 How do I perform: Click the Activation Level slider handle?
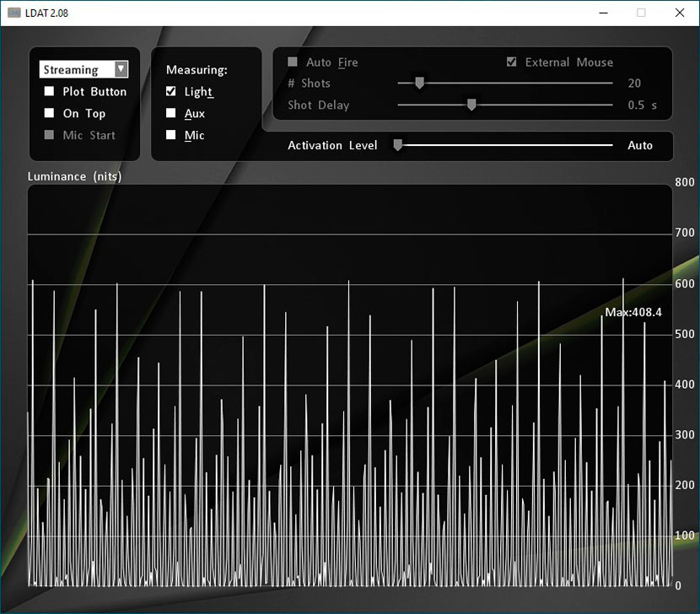click(398, 145)
